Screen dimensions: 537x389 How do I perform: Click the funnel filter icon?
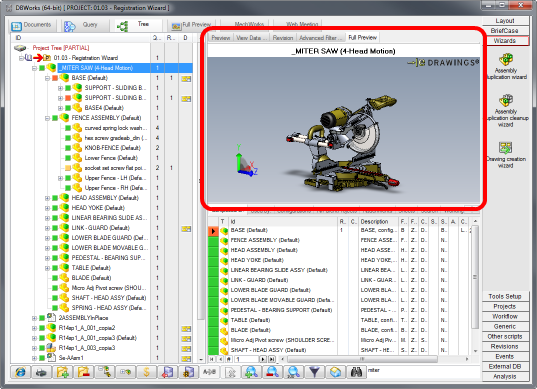coord(314,372)
